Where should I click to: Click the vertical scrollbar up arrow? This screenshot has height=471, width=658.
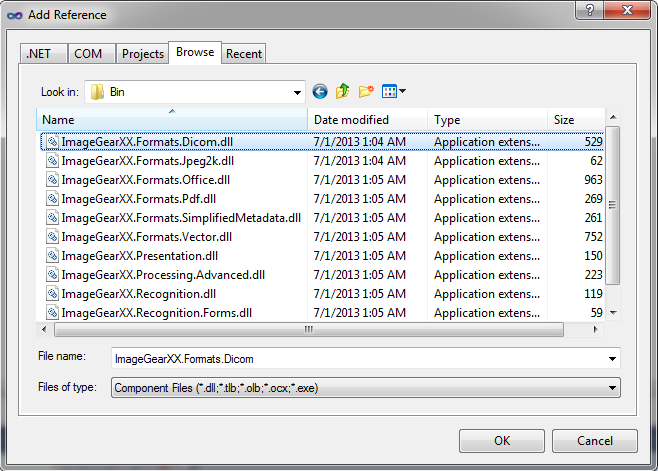click(613, 117)
